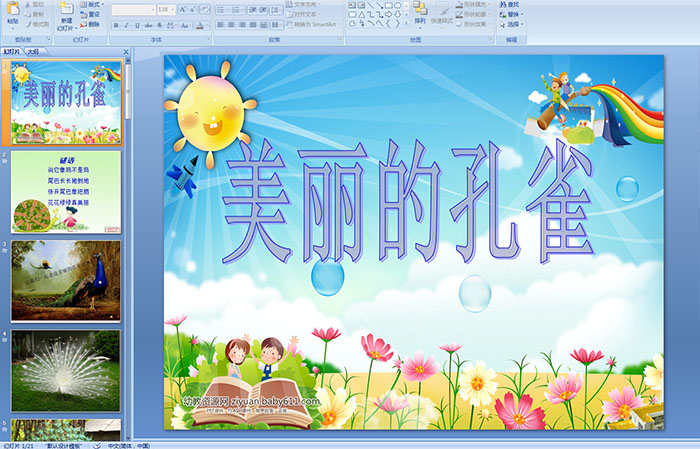
Task: Justify the paragraph text
Action: (253, 25)
